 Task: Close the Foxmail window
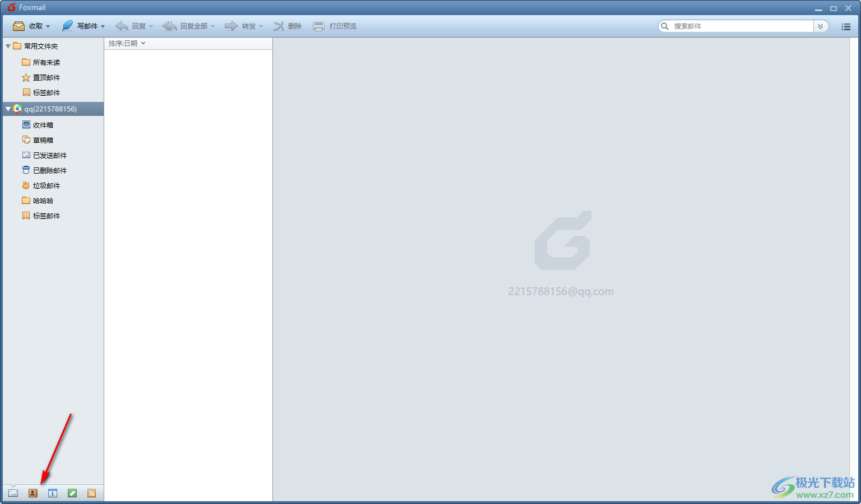(x=849, y=8)
